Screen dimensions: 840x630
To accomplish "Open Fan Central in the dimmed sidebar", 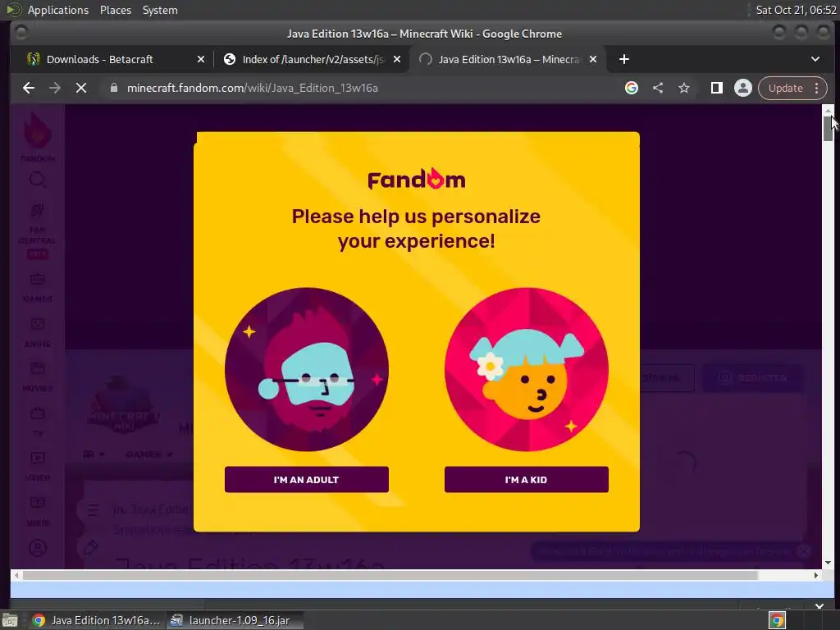I will click(x=38, y=231).
